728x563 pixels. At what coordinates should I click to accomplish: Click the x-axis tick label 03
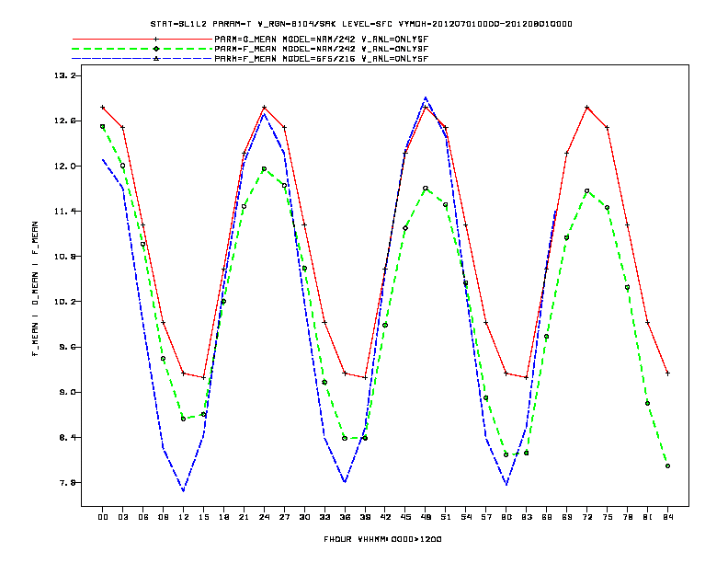point(122,517)
